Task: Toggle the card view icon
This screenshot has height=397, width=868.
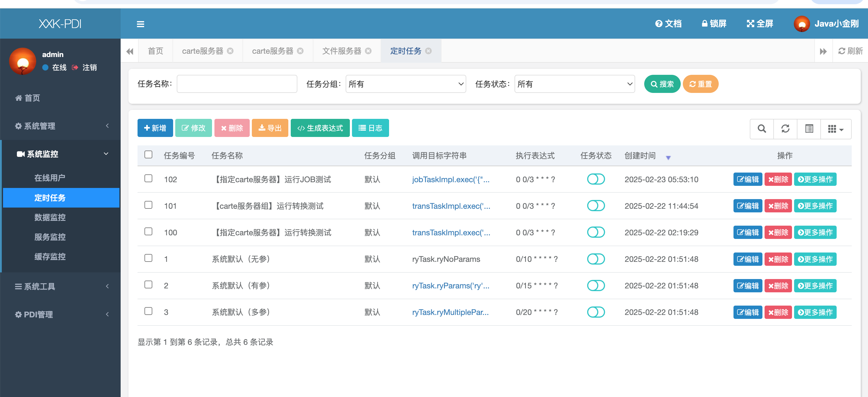Action: tap(809, 129)
